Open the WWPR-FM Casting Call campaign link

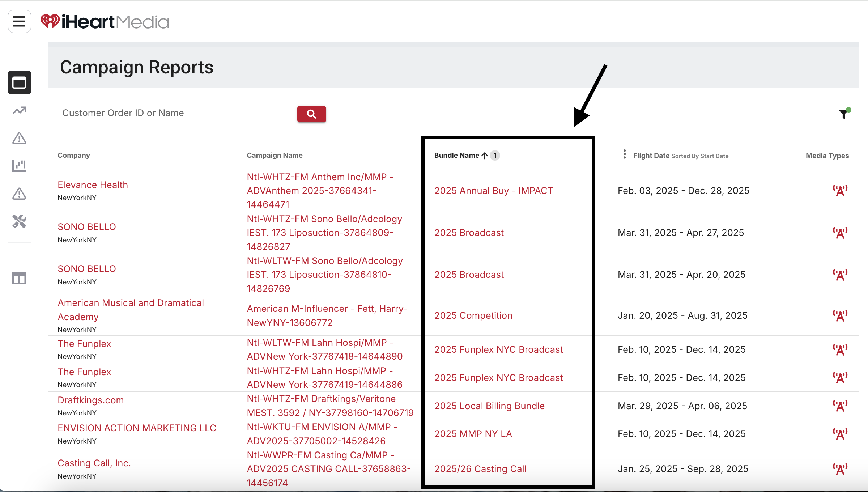(329, 469)
